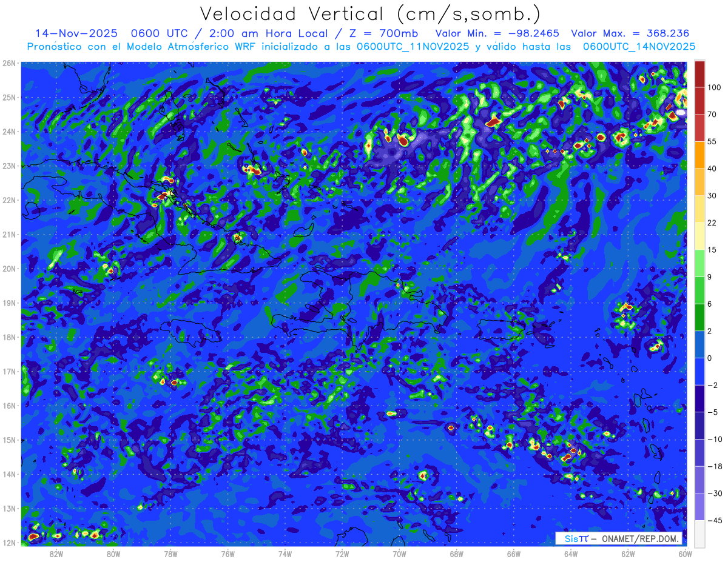Click the colorbar value '22'

point(712,222)
